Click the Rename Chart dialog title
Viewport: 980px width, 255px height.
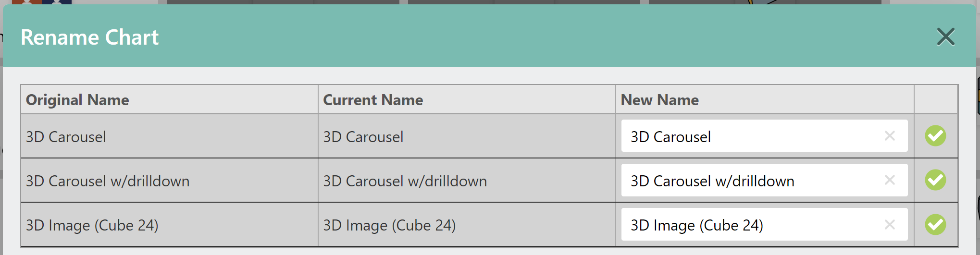[x=89, y=37]
